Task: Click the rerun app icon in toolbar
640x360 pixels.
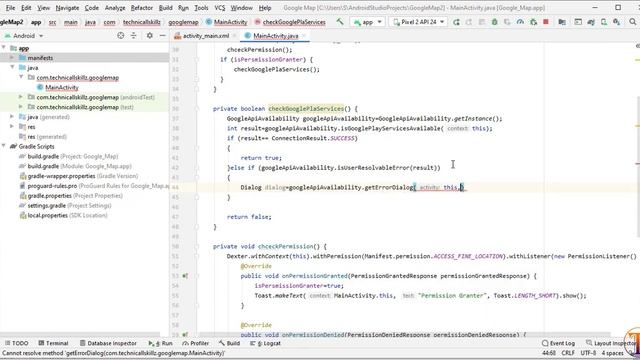Action: (x=456, y=22)
